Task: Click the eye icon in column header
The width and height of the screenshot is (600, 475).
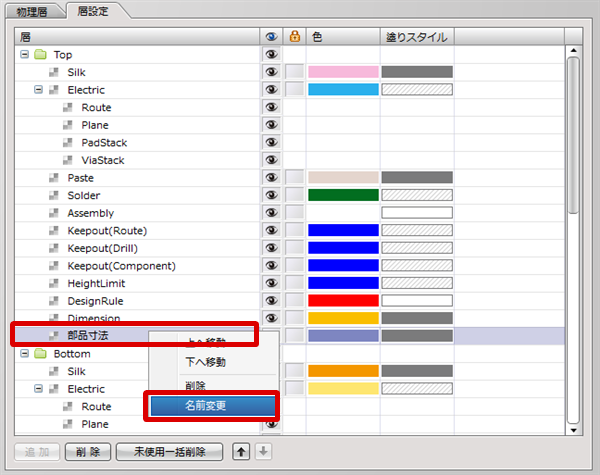Action: [x=270, y=37]
